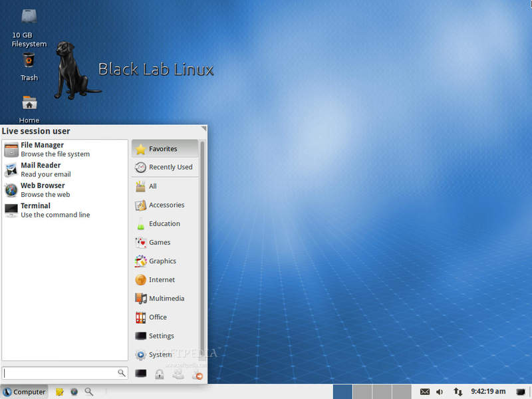Open the System category
532x399 pixels.
click(165, 354)
